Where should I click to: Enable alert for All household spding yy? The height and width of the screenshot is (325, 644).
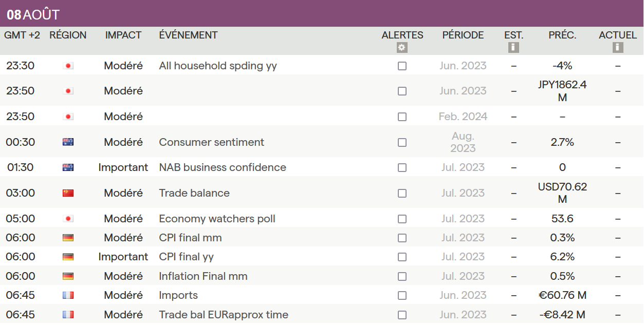point(402,66)
